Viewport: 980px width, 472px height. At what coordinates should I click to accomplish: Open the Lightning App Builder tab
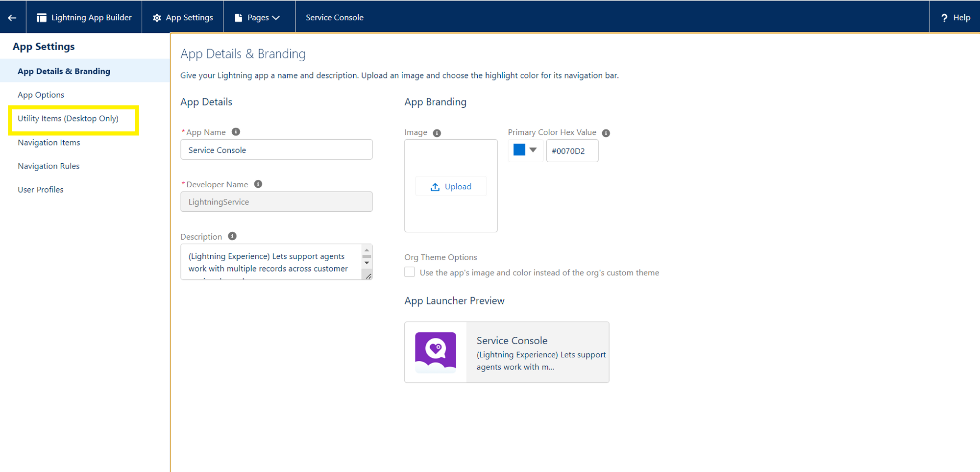pyautogui.click(x=84, y=18)
